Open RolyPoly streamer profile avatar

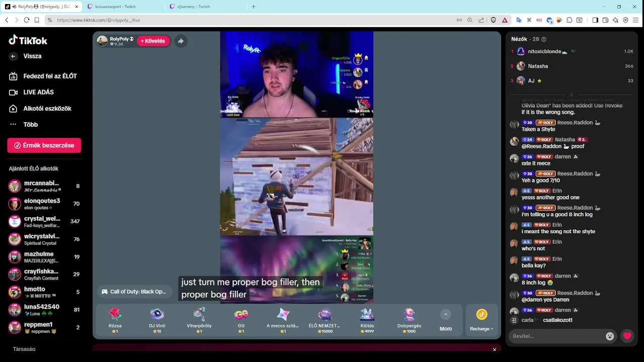click(102, 41)
